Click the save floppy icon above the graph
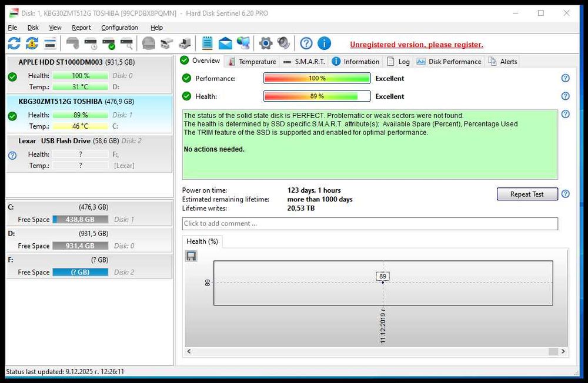588x383 pixels. click(191, 256)
